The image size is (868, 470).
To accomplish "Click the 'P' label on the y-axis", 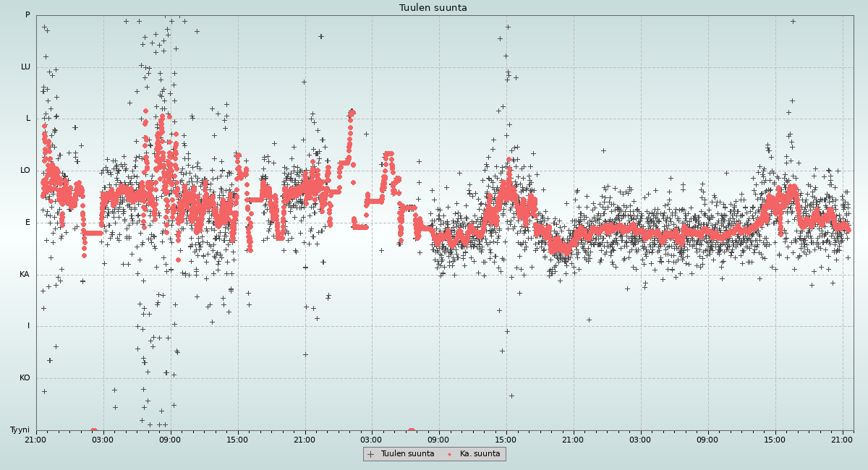I will 27,15.
